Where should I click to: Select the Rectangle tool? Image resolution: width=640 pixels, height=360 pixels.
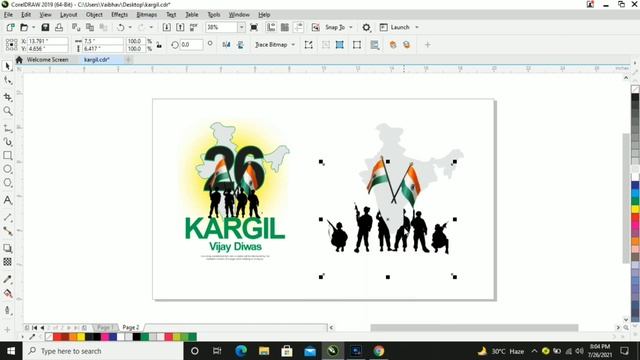click(7, 156)
